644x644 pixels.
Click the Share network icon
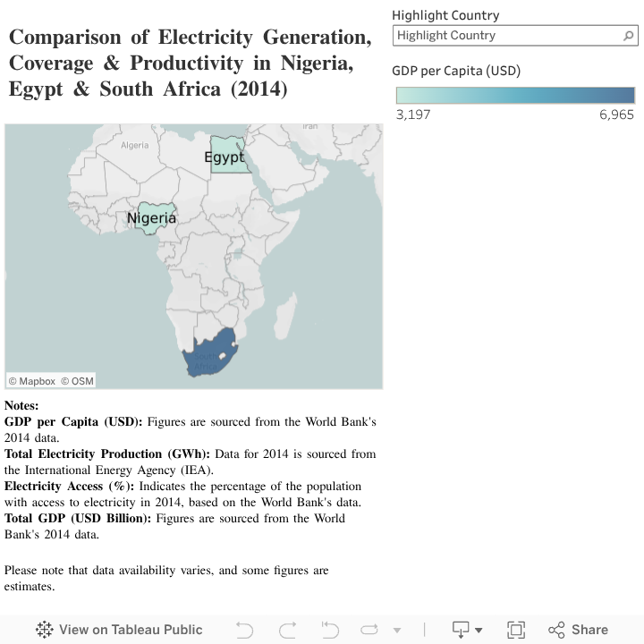tap(556, 630)
